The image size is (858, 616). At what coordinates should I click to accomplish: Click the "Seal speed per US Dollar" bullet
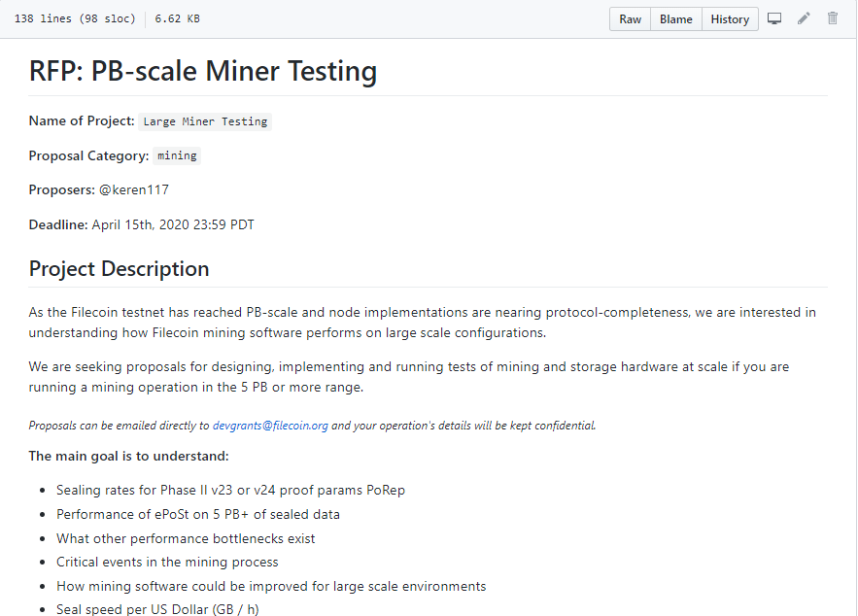click(x=157, y=610)
